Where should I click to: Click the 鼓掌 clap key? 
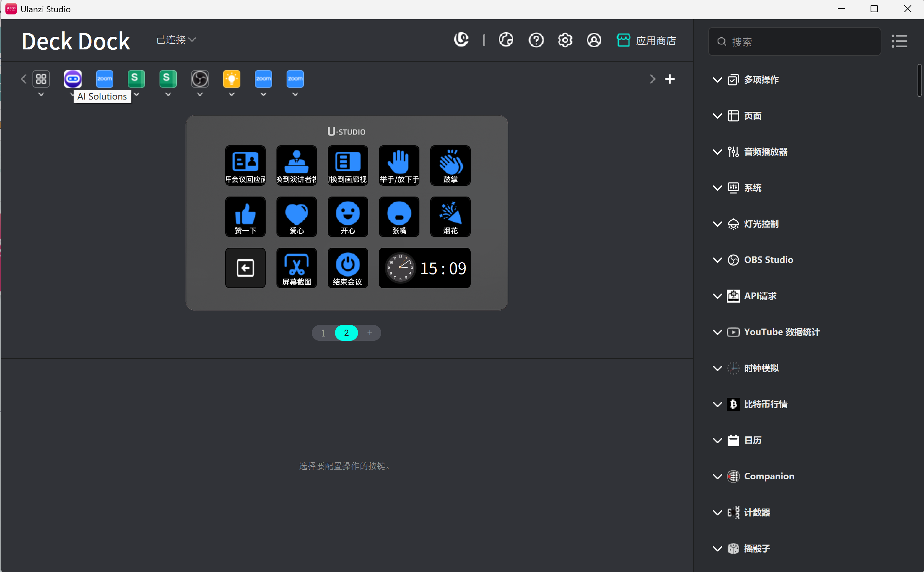coord(450,165)
